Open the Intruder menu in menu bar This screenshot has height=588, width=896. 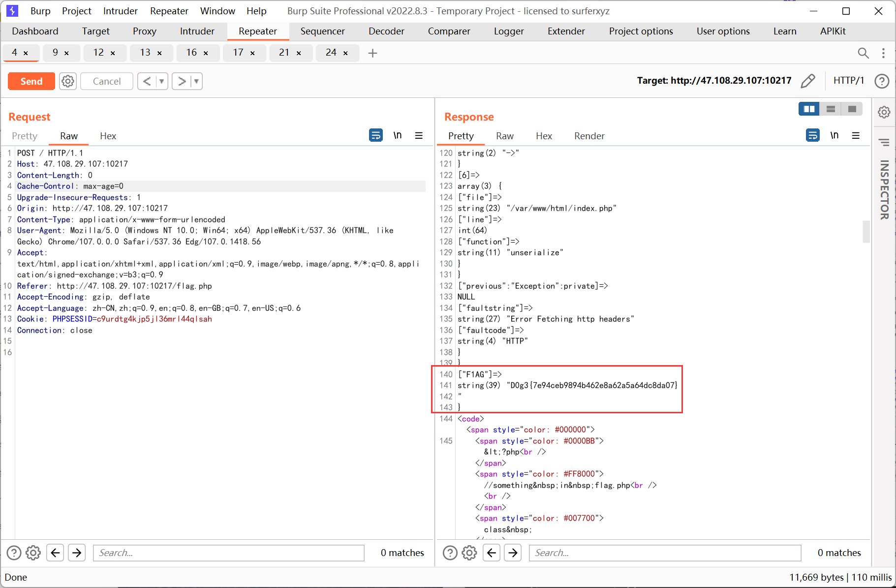tap(121, 11)
